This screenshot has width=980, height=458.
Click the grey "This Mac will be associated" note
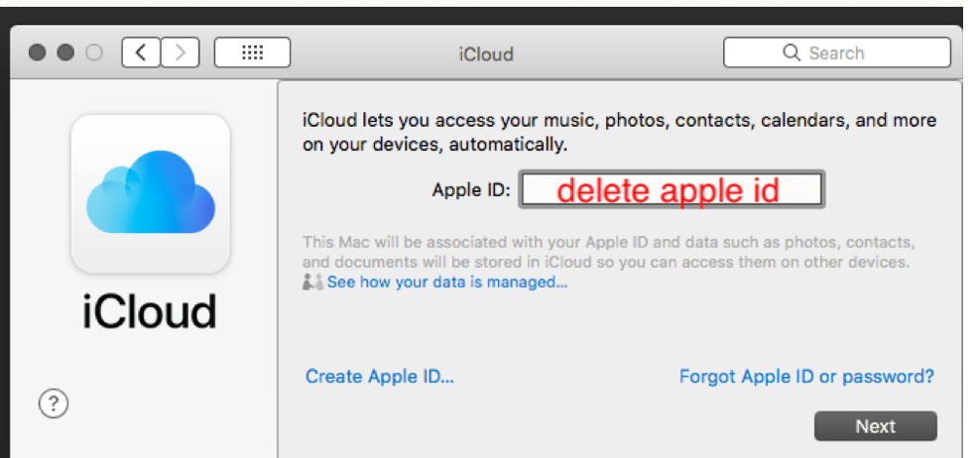click(x=609, y=252)
